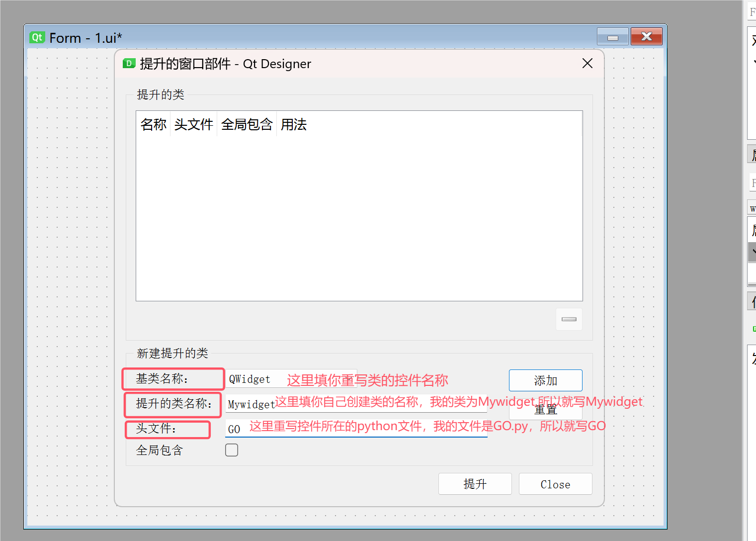Click the 全局包含 column header

coord(247,124)
